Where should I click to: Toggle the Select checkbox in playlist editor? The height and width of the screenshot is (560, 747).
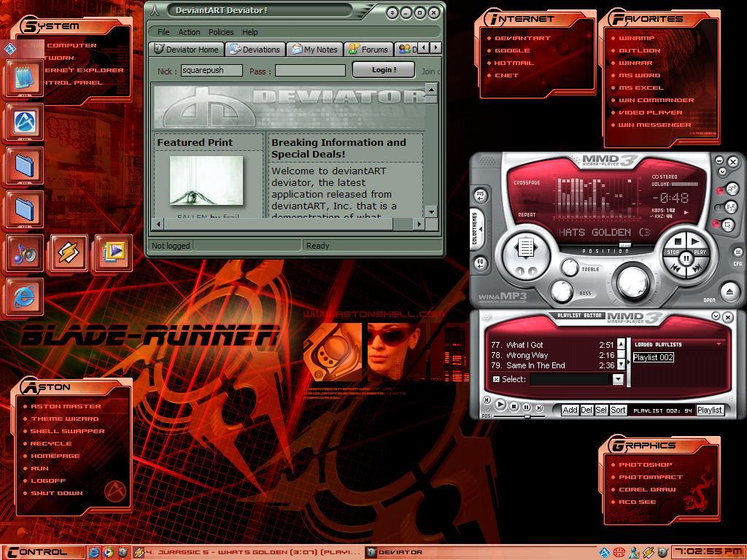[x=497, y=379]
